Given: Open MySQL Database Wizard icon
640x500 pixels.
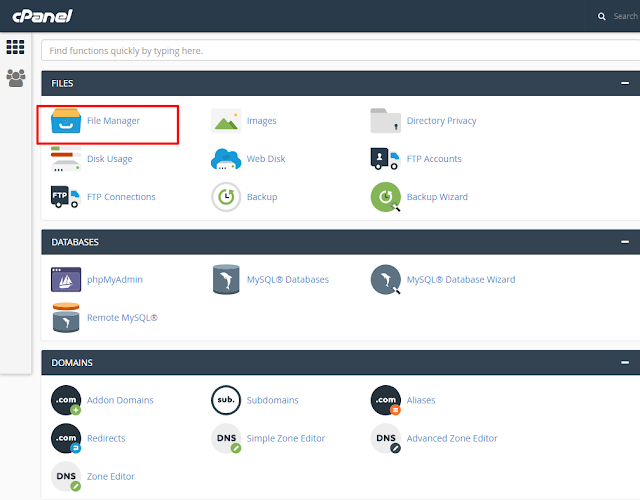Looking at the screenshot, I should click(385, 280).
